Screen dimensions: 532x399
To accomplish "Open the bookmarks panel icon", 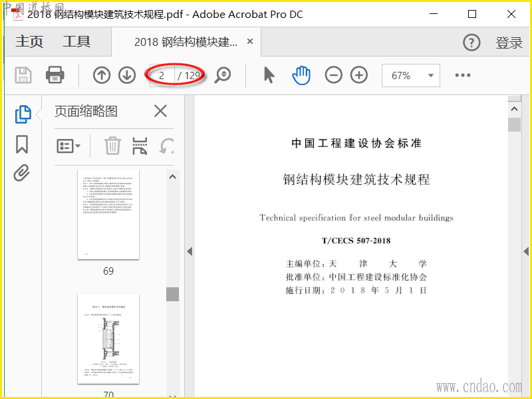I will coord(22,144).
